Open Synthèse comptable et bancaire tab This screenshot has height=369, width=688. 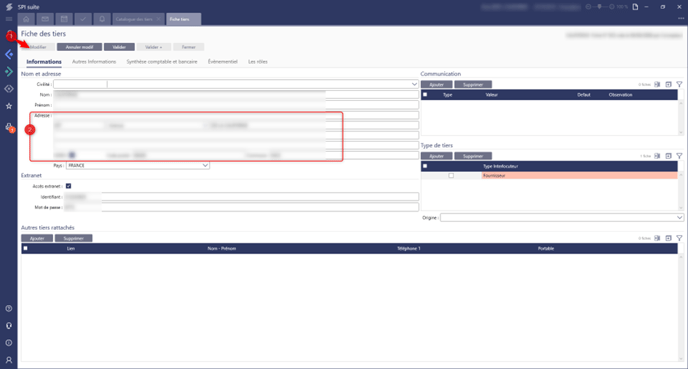click(x=162, y=62)
